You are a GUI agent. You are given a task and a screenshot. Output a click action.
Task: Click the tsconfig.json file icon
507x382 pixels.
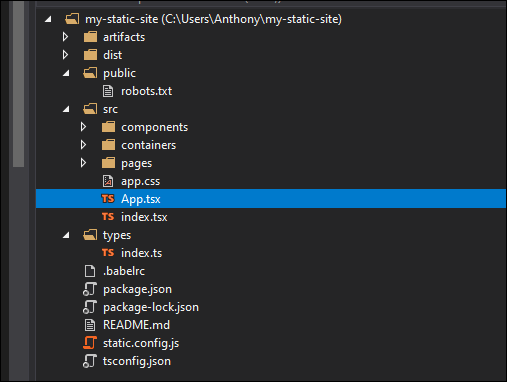click(90, 361)
